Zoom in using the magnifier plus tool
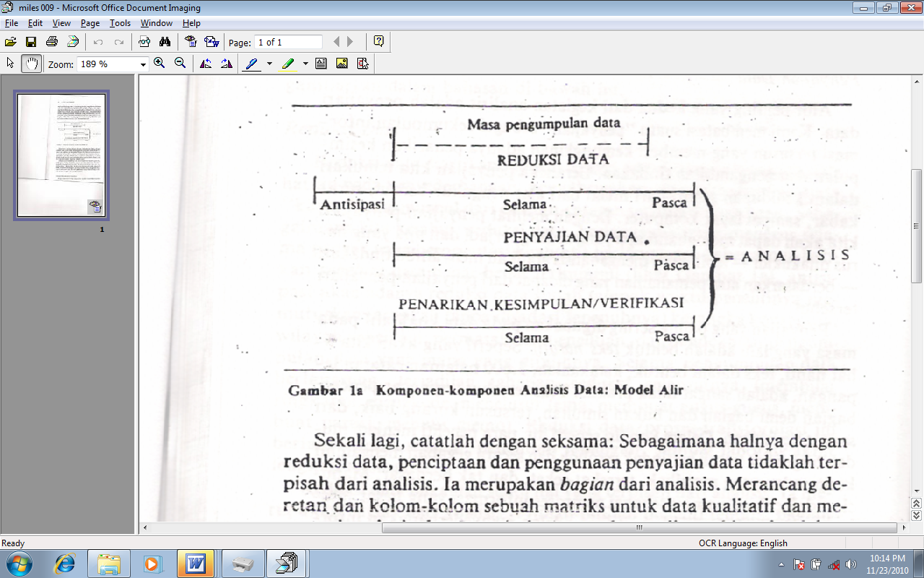The width and height of the screenshot is (924, 578). tap(159, 63)
